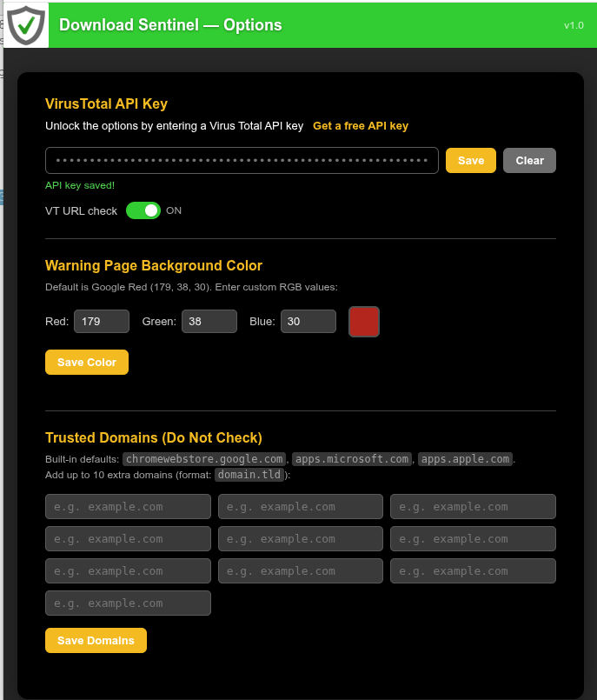Click the Red value field showing 179
This screenshot has height=700, width=597.
pos(102,322)
